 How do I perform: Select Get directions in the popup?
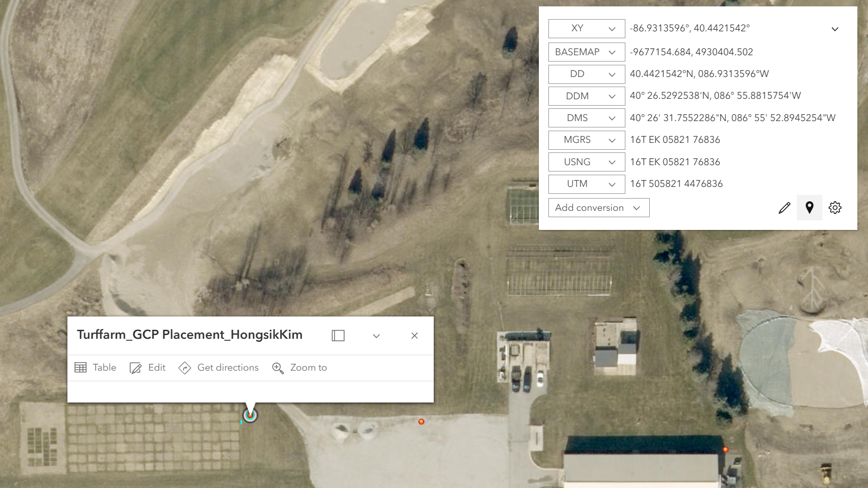tap(219, 367)
